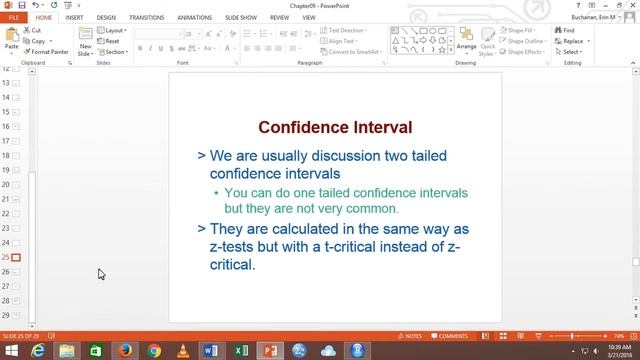Switch to the DESIGN tab
Screen dimensions: 640x360
pos(106,18)
